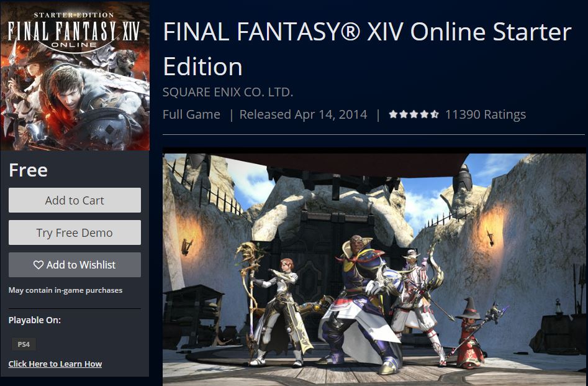This screenshot has height=386, width=588.
Task: Click the heart icon on the wishlist button
Action: coord(38,265)
